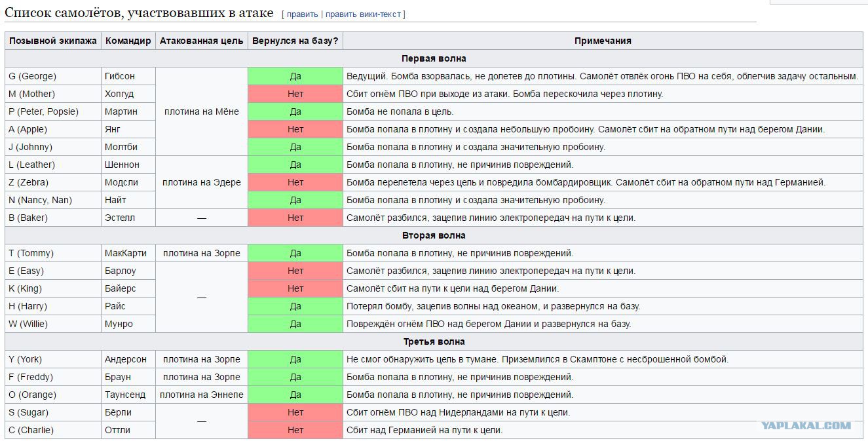Viewport: 868px width, 445px height.
Task: Click the "Примечания" column header
Action: [x=603, y=41]
